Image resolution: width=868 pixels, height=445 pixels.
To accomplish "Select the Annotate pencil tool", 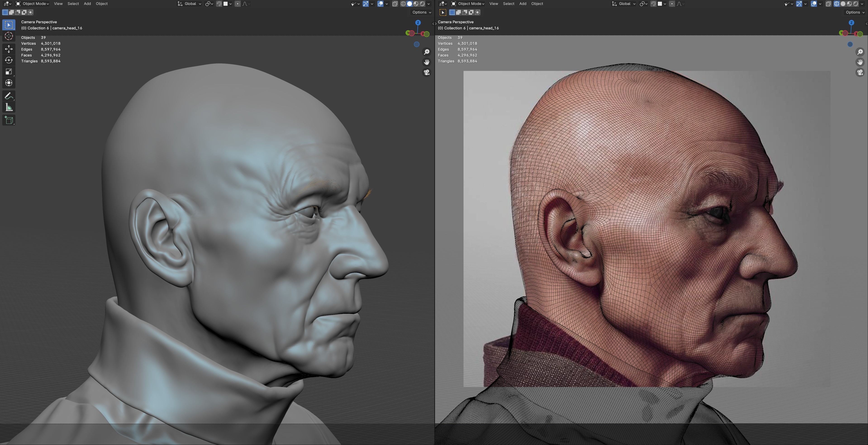I will coord(9,96).
